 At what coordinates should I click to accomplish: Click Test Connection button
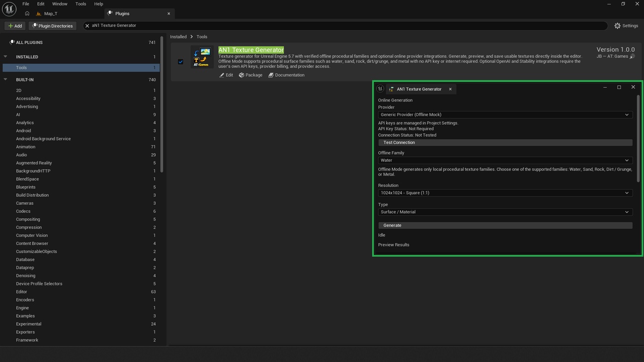tap(505, 142)
